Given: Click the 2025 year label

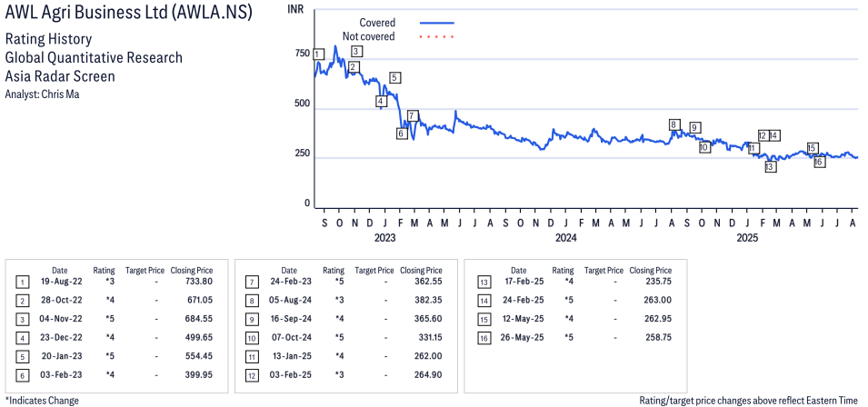Looking at the screenshot, I should pyautogui.click(x=746, y=238).
